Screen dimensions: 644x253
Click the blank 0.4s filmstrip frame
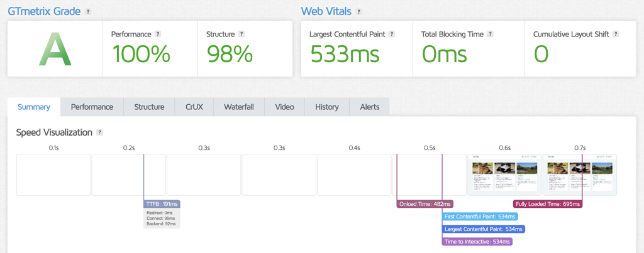[x=354, y=175]
